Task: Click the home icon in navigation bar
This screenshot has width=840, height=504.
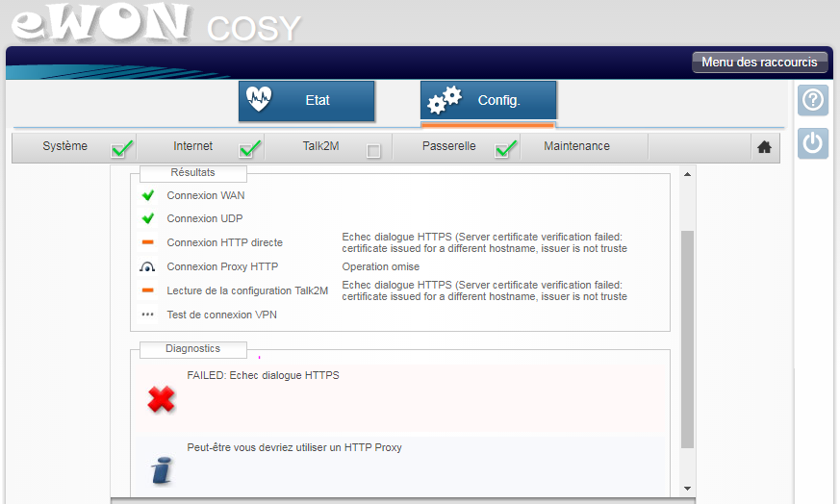Action: 764,147
